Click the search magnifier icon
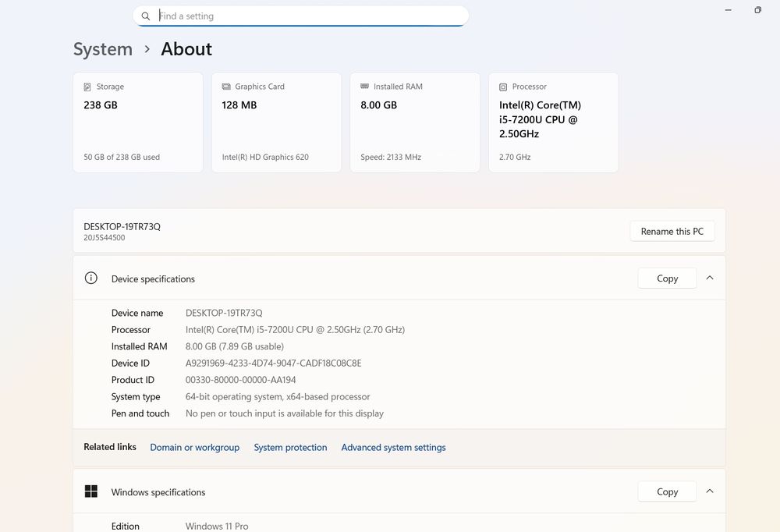780x532 pixels. pos(145,16)
